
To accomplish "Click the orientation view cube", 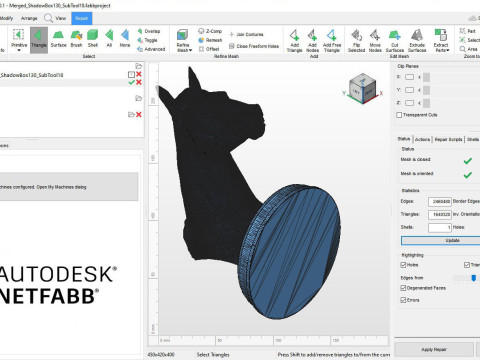I will pyautogui.click(x=363, y=88).
